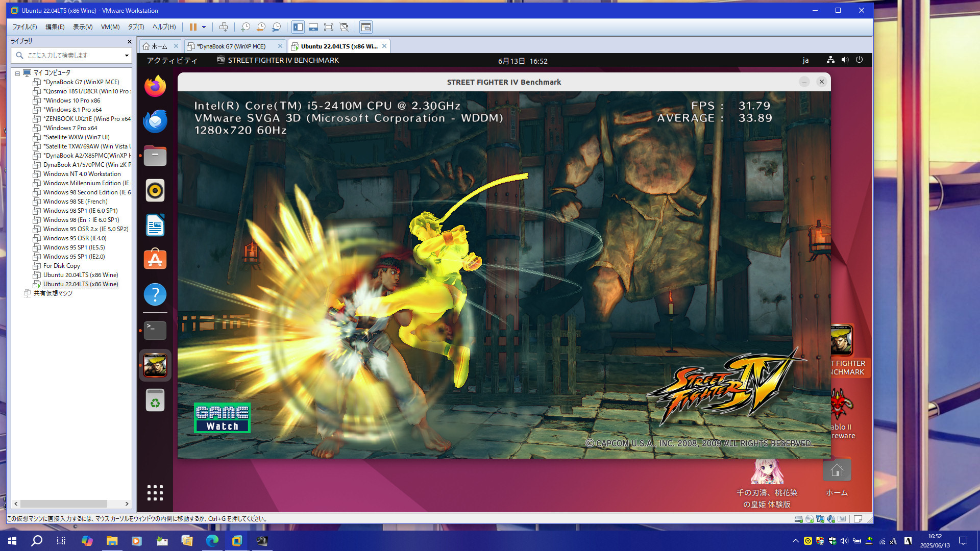The height and width of the screenshot is (551, 980).
Task: Enter full screen mode from the toolbar
Action: (x=329, y=27)
